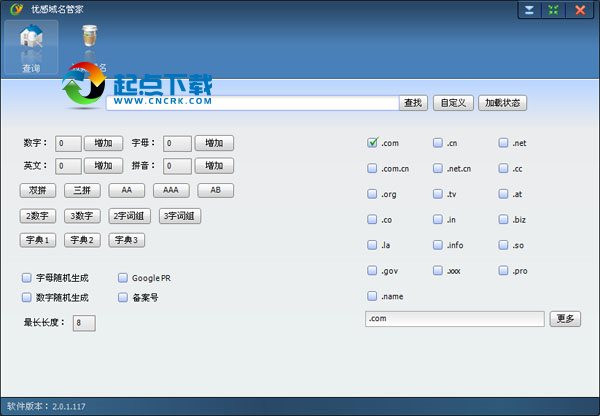Click the 更多 more button
Image resolution: width=600 pixels, height=416 pixels.
[565, 319]
